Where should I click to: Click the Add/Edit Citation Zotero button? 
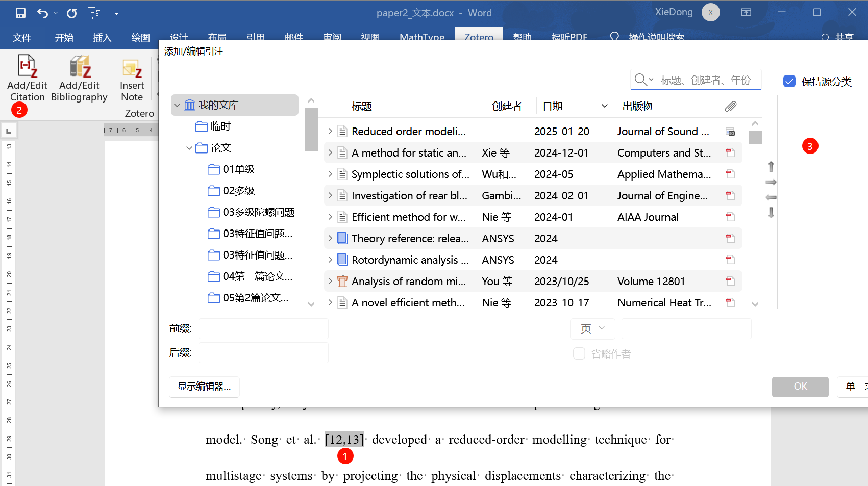point(27,79)
